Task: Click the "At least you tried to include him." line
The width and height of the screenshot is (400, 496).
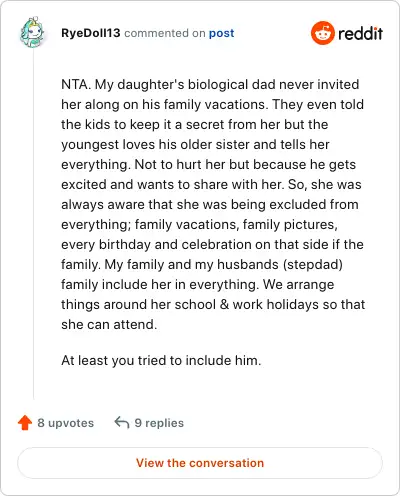Action: (161, 360)
